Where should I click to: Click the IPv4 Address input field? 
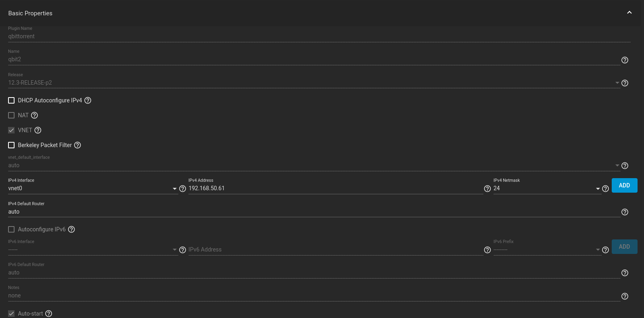click(335, 188)
